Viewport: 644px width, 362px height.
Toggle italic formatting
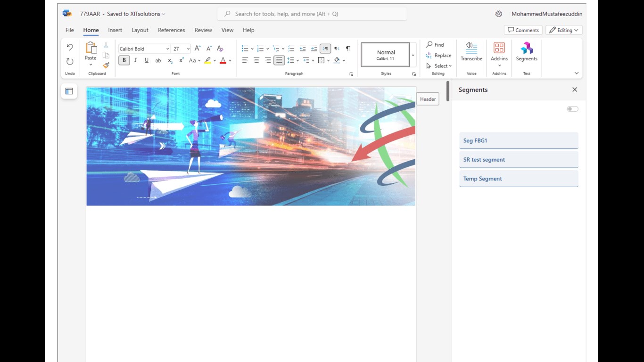pos(135,60)
